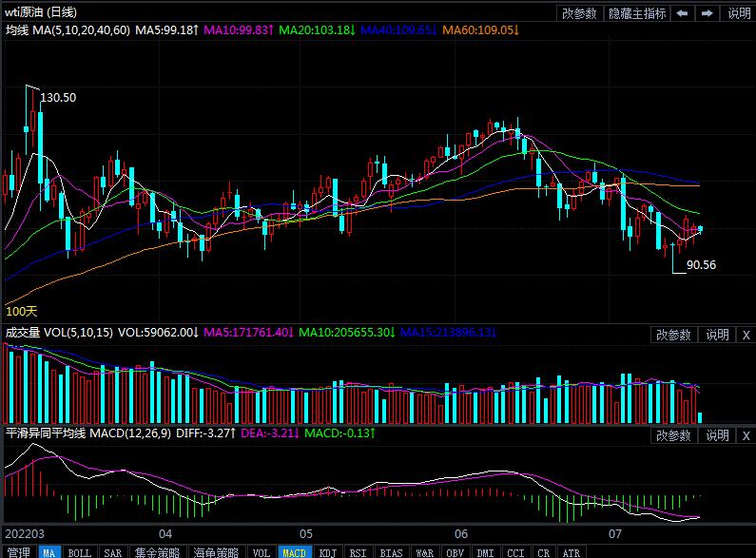The image size is (756, 558).
Task: Click the right arrow navigation icon
Action: click(708, 13)
